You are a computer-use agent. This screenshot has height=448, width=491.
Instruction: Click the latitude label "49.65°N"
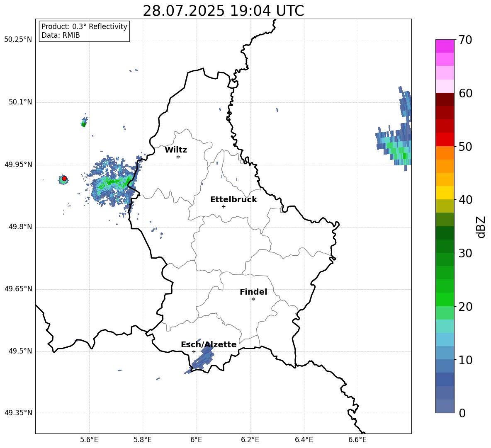[18, 288]
